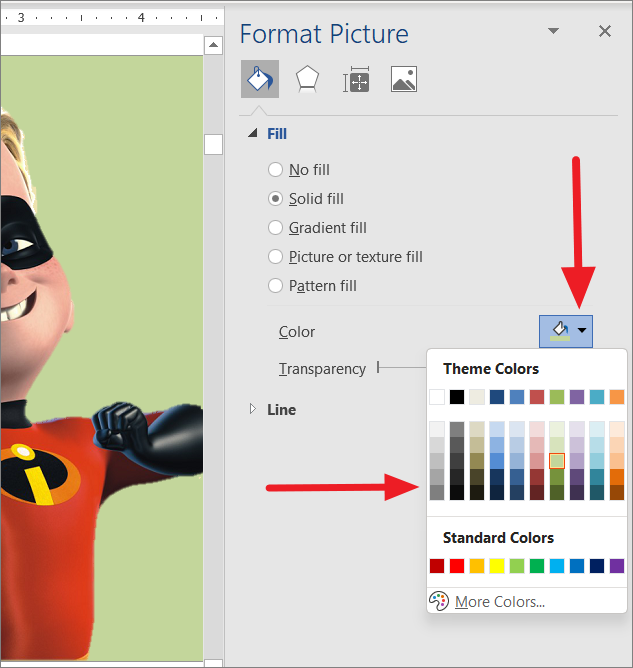This screenshot has width=633, height=668.
Task: Pick the black theme color
Action: 457,397
